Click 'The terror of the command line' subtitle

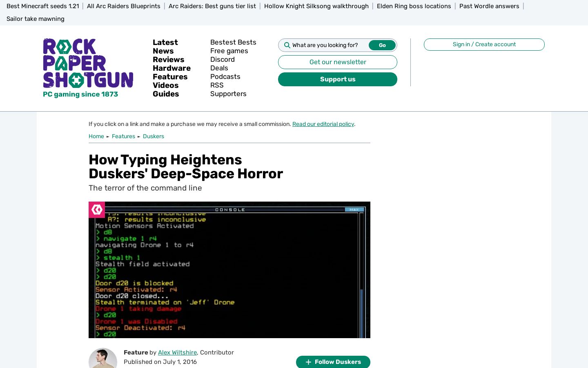145,188
